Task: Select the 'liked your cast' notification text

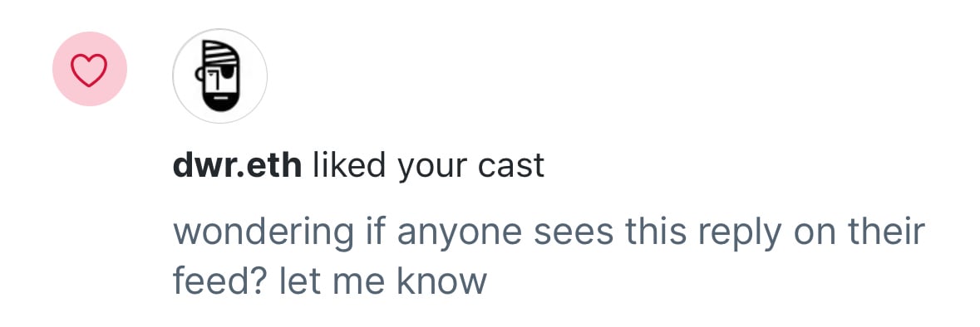Action: click(x=429, y=167)
